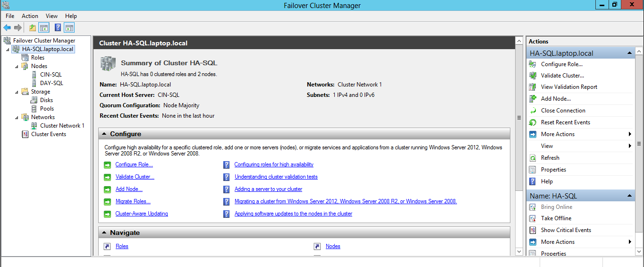Collapse the Networks tree branch
This screenshot has width=644, height=267.
(17, 118)
